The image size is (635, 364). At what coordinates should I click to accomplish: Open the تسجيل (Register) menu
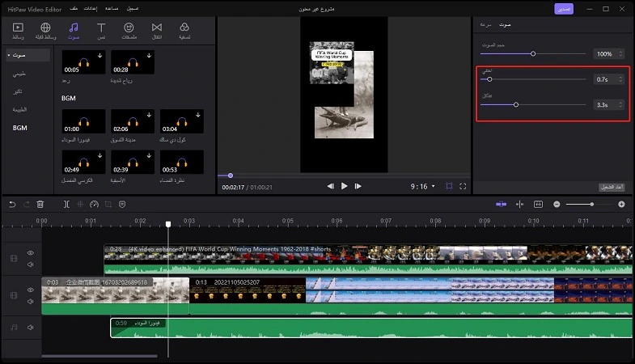133,9
